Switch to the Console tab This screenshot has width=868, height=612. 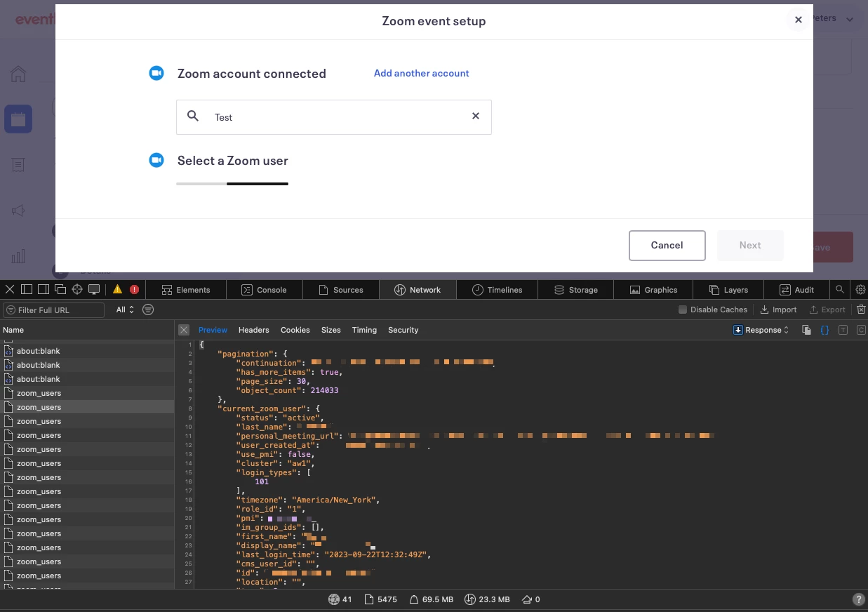point(264,289)
